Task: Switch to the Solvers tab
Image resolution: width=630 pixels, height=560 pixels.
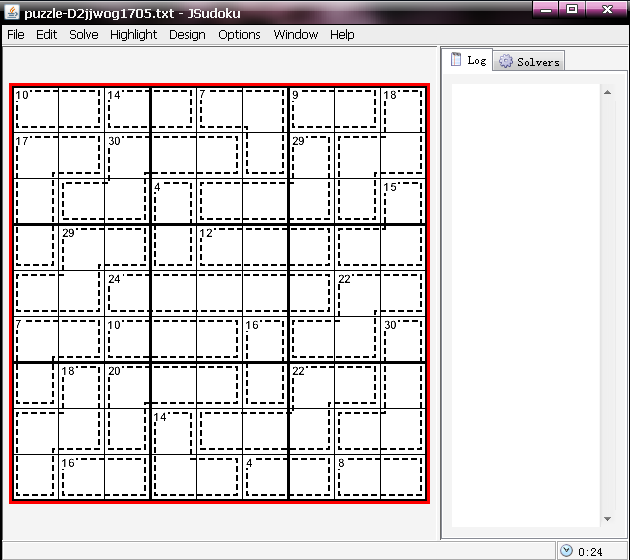Action: tap(529, 61)
